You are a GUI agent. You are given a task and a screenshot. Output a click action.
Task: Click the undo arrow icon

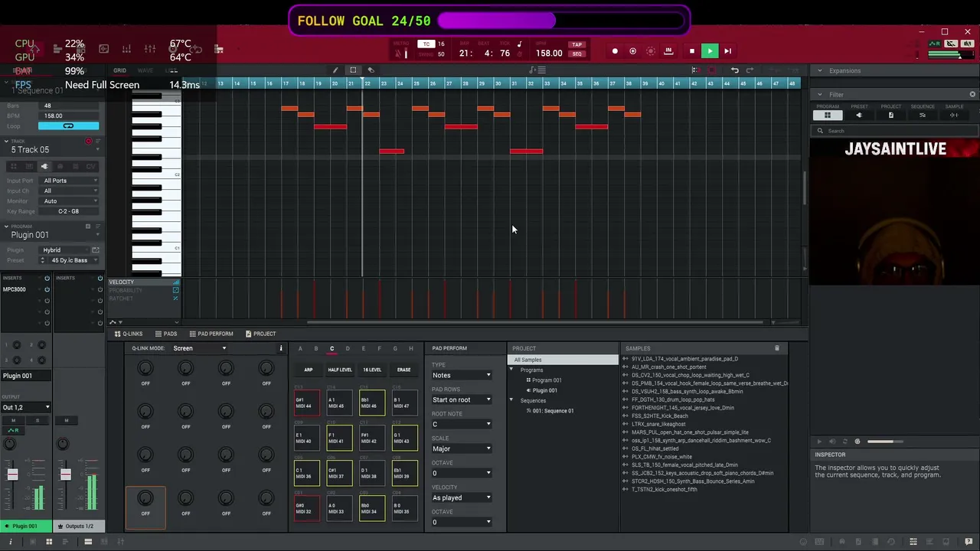[x=734, y=70]
